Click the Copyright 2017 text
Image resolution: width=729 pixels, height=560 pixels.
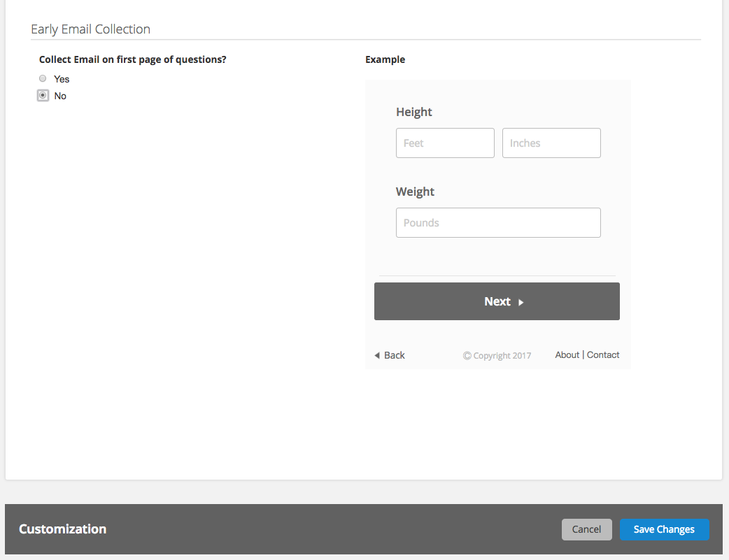pos(497,356)
